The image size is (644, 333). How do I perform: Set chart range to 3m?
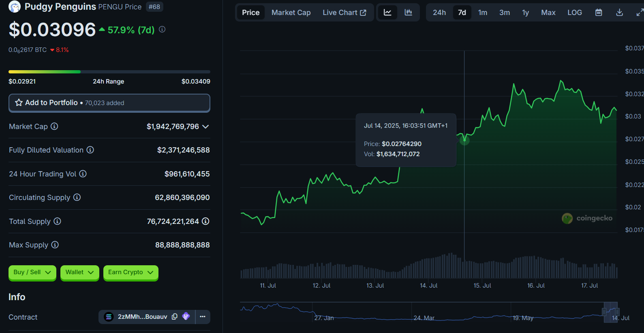(505, 13)
